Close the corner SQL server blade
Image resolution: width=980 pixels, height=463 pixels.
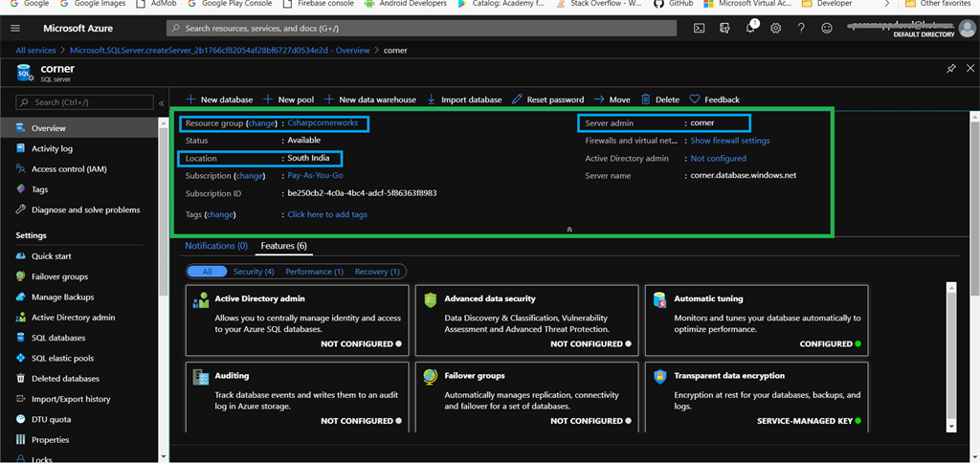pyautogui.click(x=970, y=68)
